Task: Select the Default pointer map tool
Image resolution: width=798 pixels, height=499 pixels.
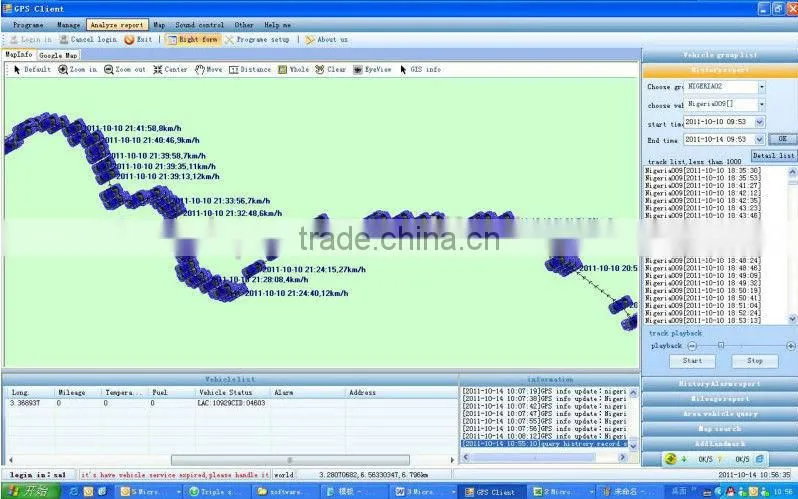Action: click(33, 69)
